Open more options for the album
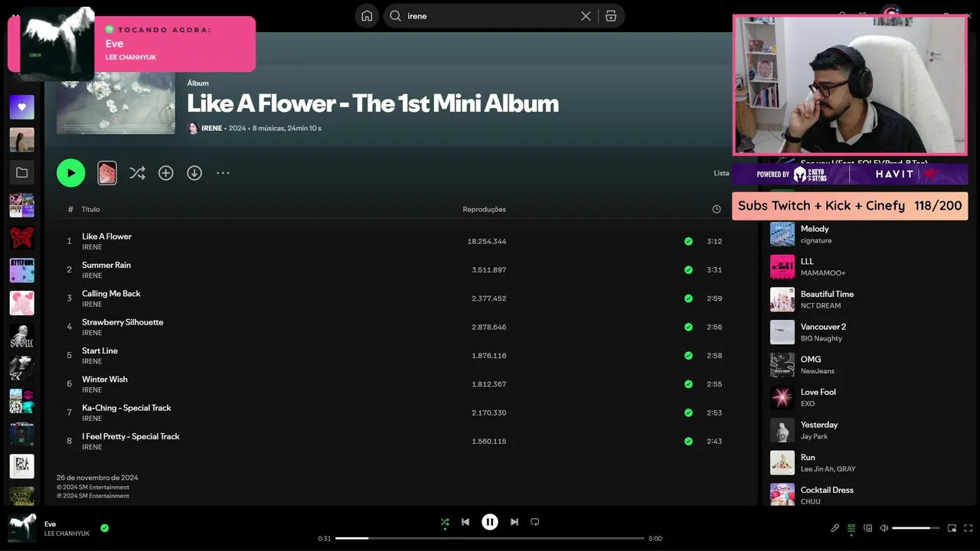The image size is (980, 551). tap(223, 173)
